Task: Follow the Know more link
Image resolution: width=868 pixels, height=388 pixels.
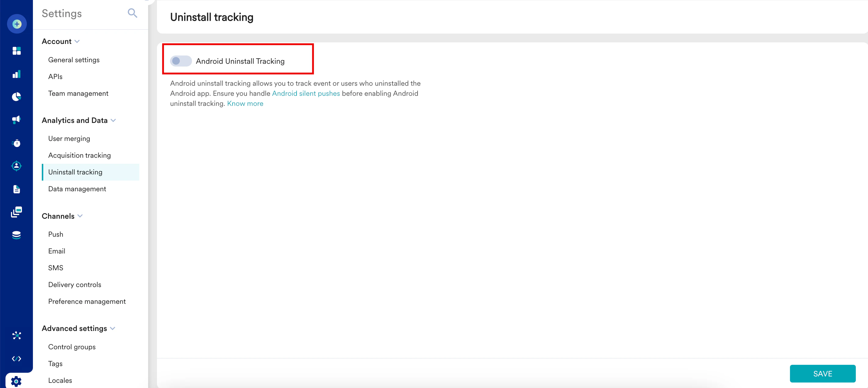Action: click(245, 103)
